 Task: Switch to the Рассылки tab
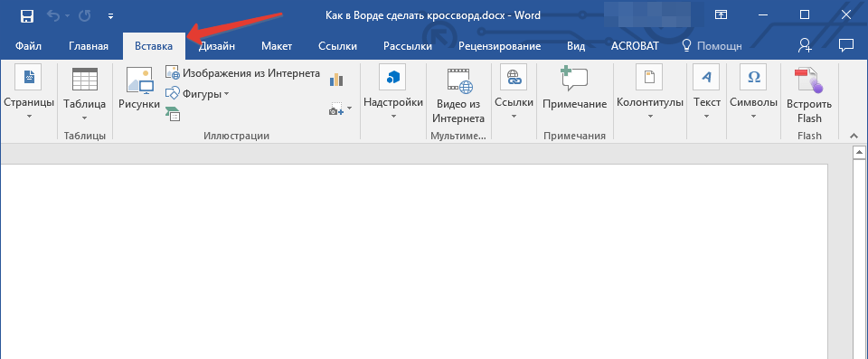pos(408,46)
